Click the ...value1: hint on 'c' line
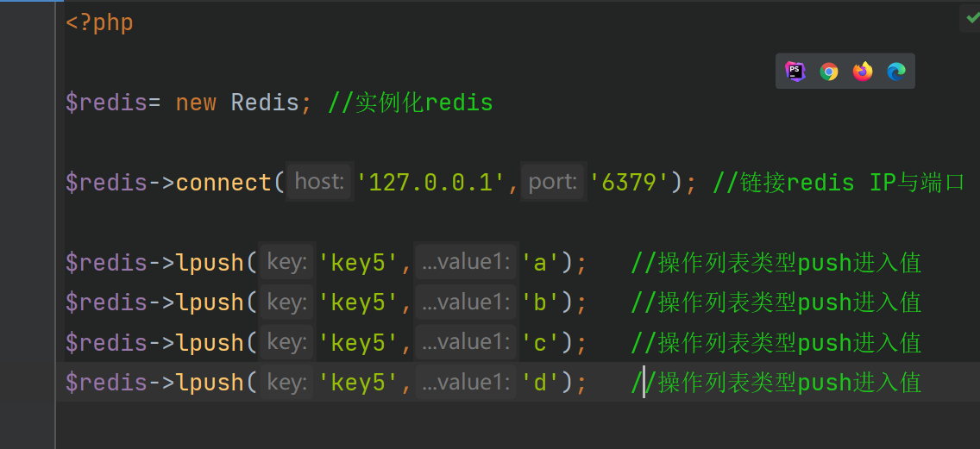 [x=466, y=341]
